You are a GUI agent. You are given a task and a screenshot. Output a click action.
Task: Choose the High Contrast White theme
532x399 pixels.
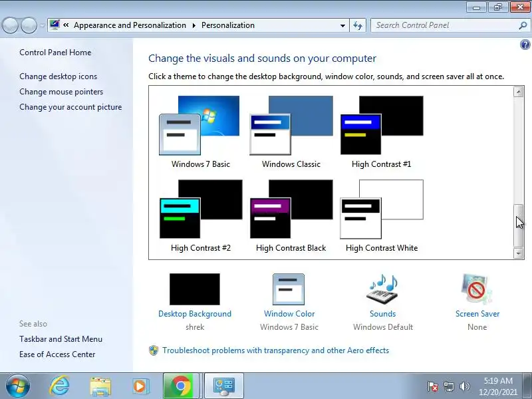[x=381, y=216]
